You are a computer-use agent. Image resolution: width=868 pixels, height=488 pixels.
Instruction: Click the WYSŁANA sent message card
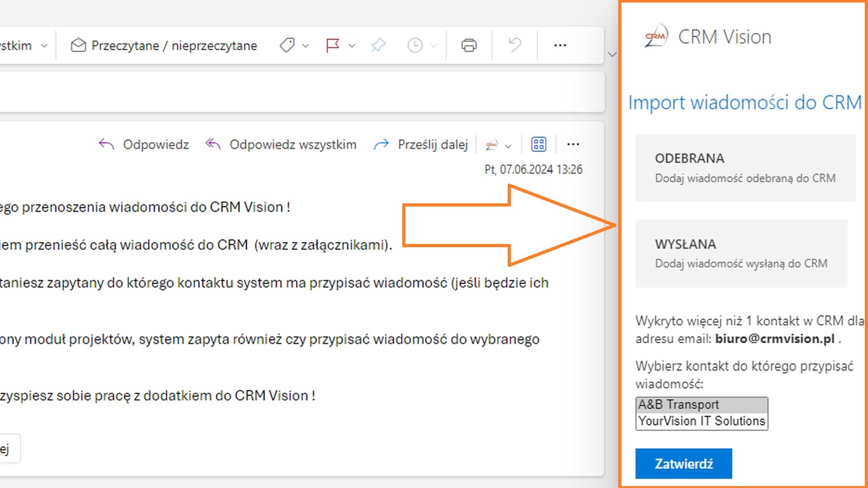pyautogui.click(x=742, y=254)
